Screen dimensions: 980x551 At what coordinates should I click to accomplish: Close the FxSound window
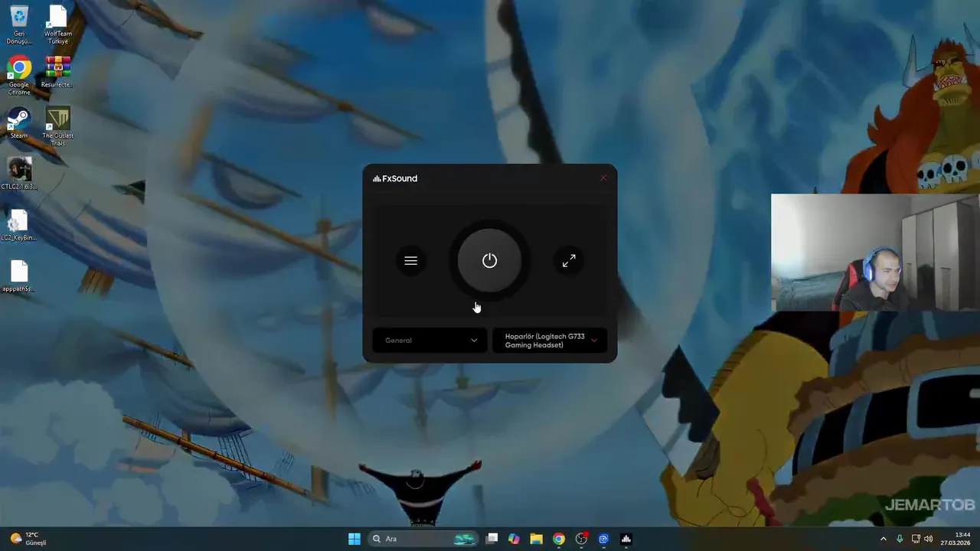[x=603, y=178]
